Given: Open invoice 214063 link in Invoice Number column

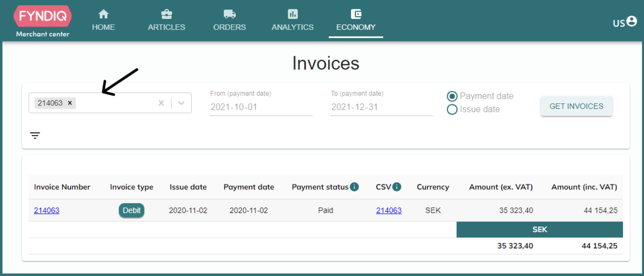Looking at the screenshot, I should (47, 210).
